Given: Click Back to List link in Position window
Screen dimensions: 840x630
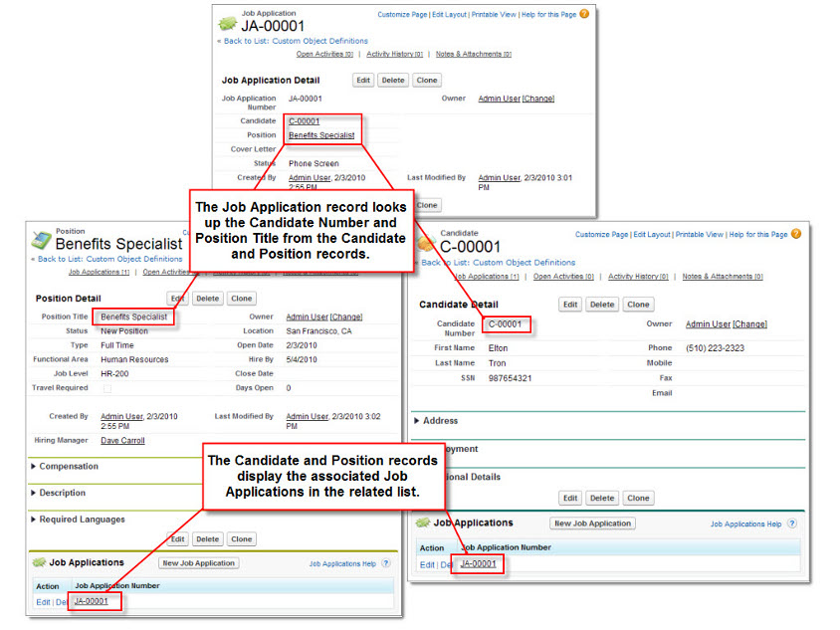Looking at the screenshot, I should (x=109, y=259).
